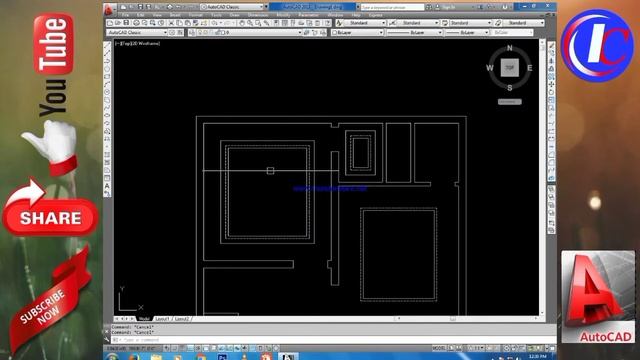
Task: Select the Line tool in Draw toolbar
Action: coord(107,45)
